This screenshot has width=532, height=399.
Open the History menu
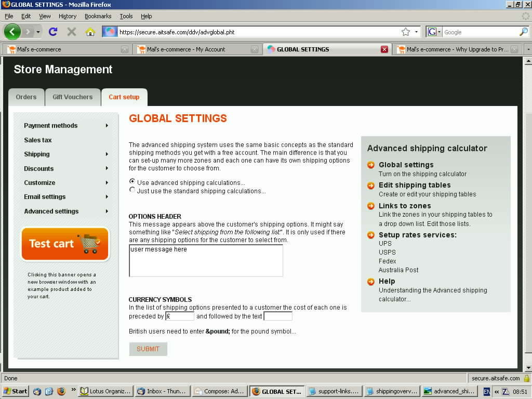click(68, 16)
